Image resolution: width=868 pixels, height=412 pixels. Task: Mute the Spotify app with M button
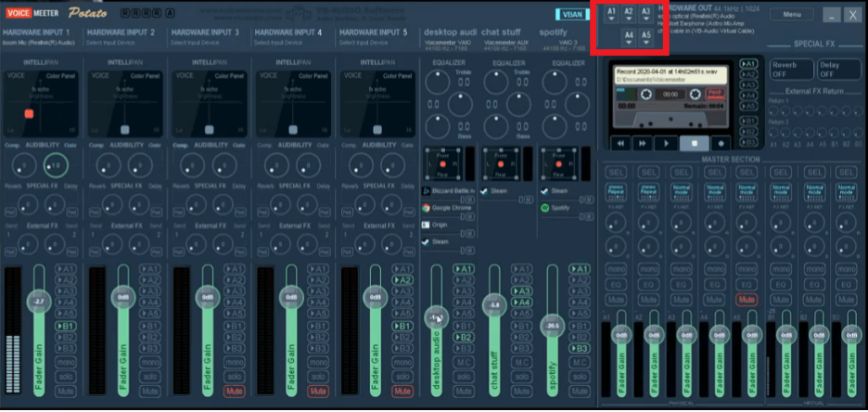point(587,216)
